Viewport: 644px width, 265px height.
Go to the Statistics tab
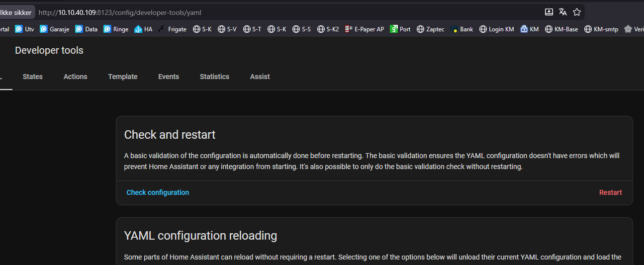point(214,77)
